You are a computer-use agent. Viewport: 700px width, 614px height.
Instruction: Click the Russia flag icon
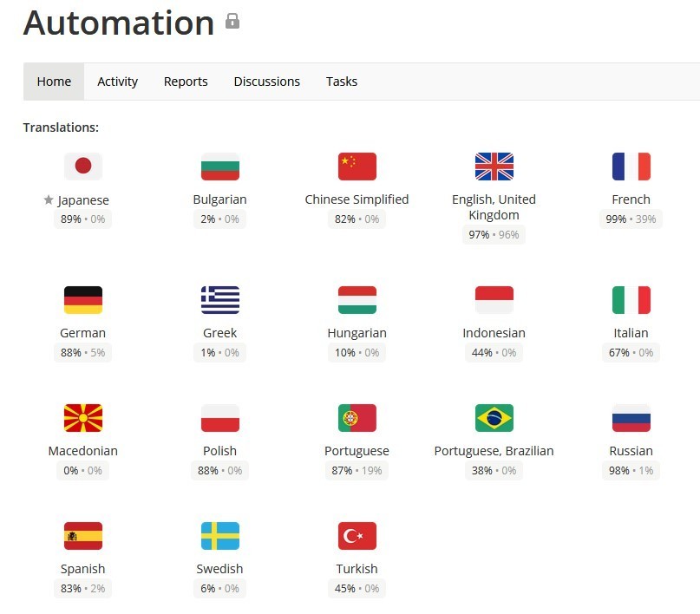pyautogui.click(x=631, y=418)
